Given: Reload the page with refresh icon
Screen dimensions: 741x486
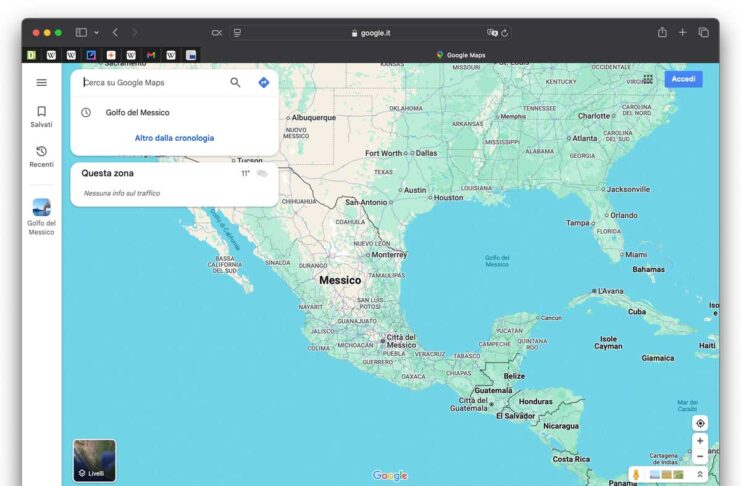Looking at the screenshot, I should pos(505,33).
